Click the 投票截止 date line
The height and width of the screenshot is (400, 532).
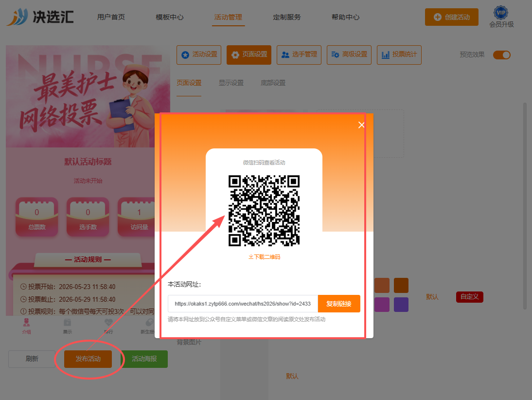[68, 299]
